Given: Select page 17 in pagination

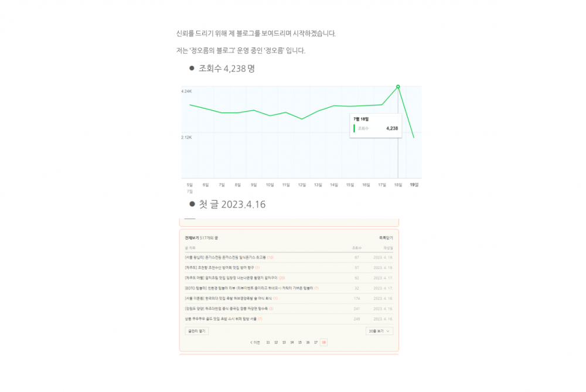Looking at the screenshot, I should coord(315,342).
